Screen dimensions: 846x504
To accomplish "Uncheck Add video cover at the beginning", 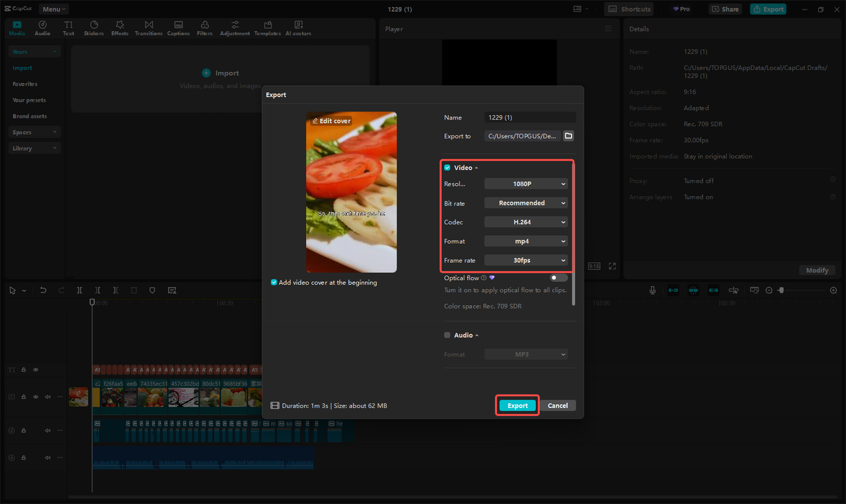I will (274, 282).
